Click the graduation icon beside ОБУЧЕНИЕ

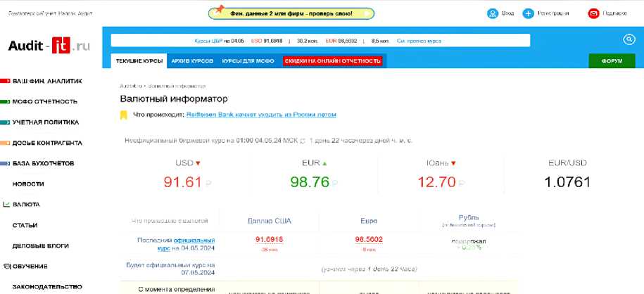(x=6, y=266)
